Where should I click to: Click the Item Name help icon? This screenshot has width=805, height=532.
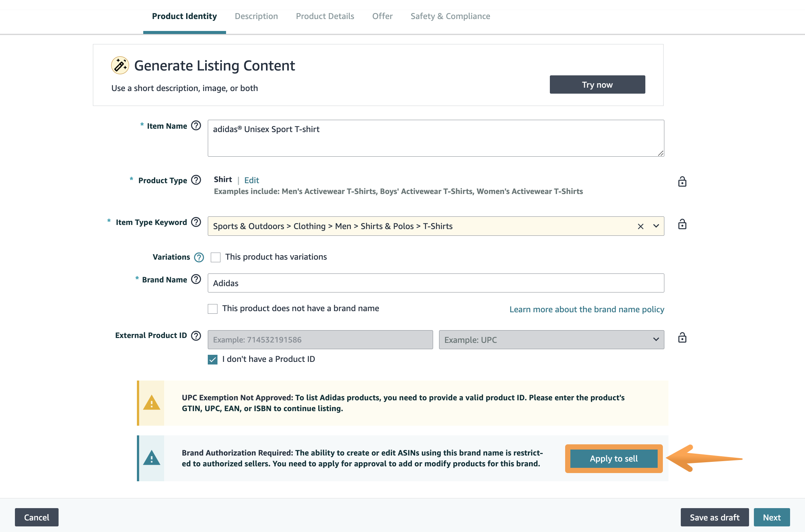tap(196, 126)
